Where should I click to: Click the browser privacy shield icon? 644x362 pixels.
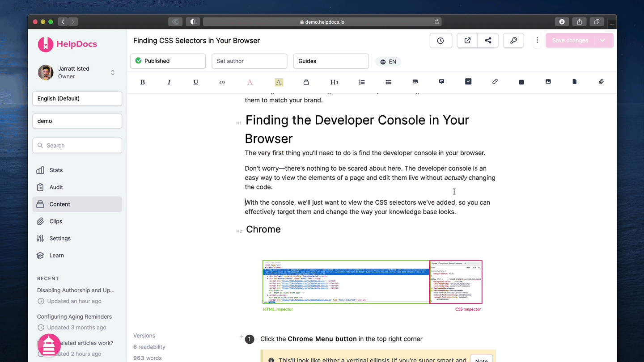click(193, 21)
